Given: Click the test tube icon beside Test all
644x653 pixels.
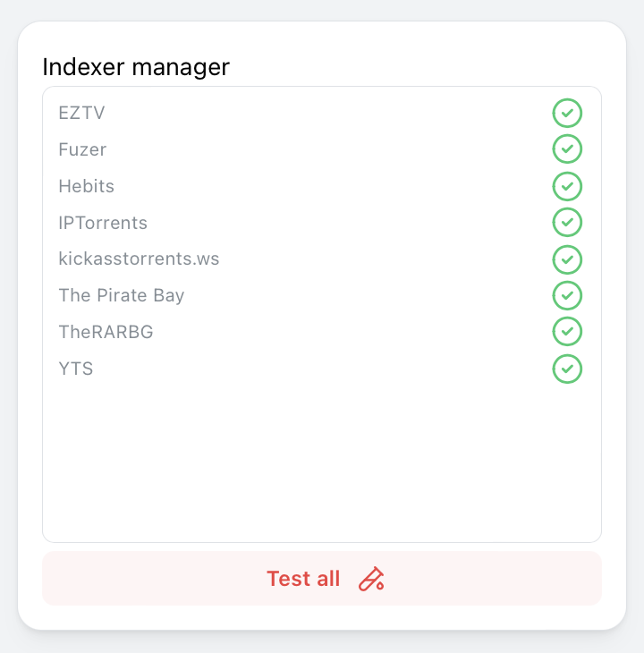Looking at the screenshot, I should pyautogui.click(x=371, y=579).
